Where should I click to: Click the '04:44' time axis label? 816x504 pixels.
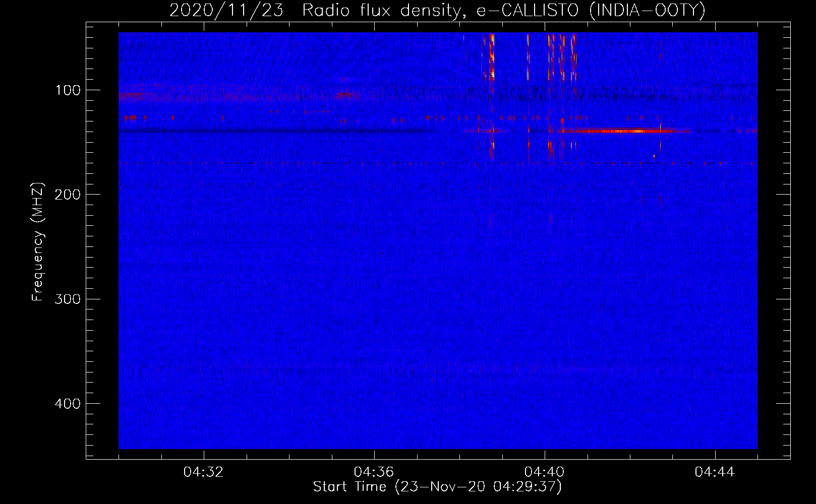(715, 472)
